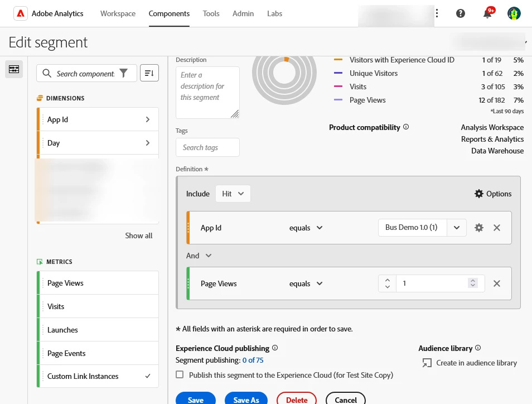This screenshot has height=404, width=532.
Task: Open the notifications bell icon
Action: tap(487, 13)
